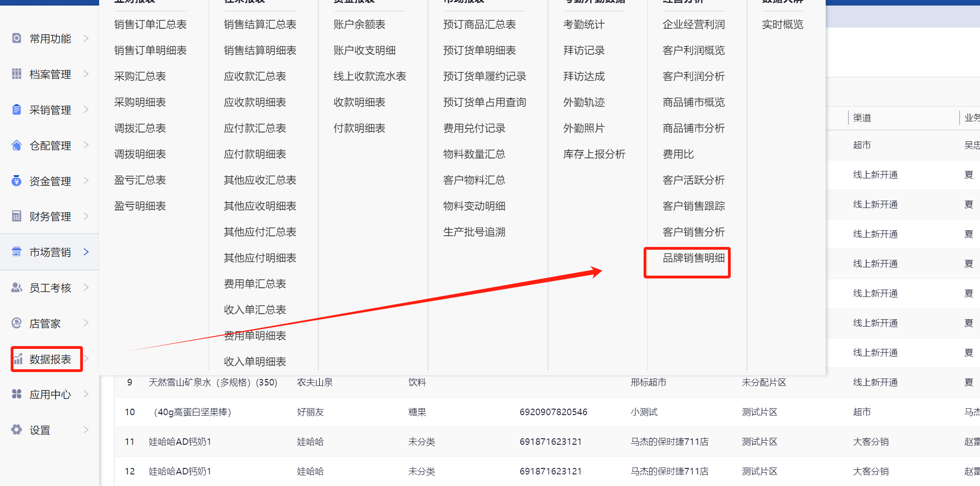Click the 采销管理 clipboard icon
The height and width of the screenshot is (486, 980).
coord(17,110)
